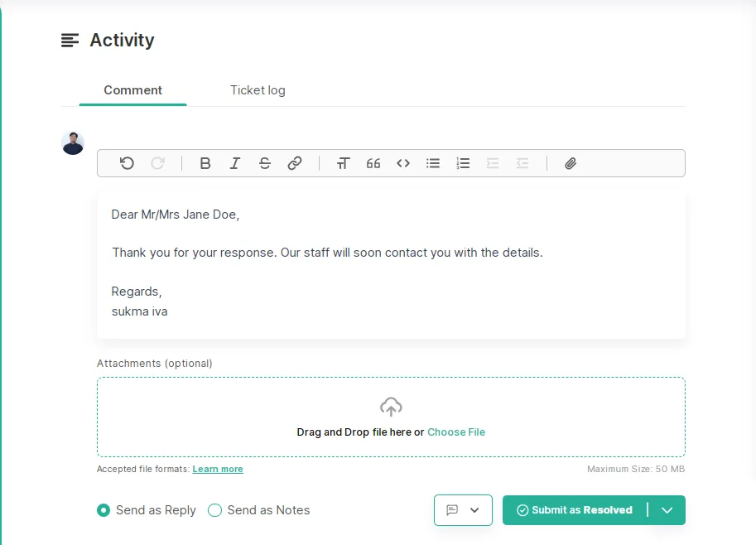Click the undo icon in editor toolbar
This screenshot has width=756, height=545.
tap(127, 163)
